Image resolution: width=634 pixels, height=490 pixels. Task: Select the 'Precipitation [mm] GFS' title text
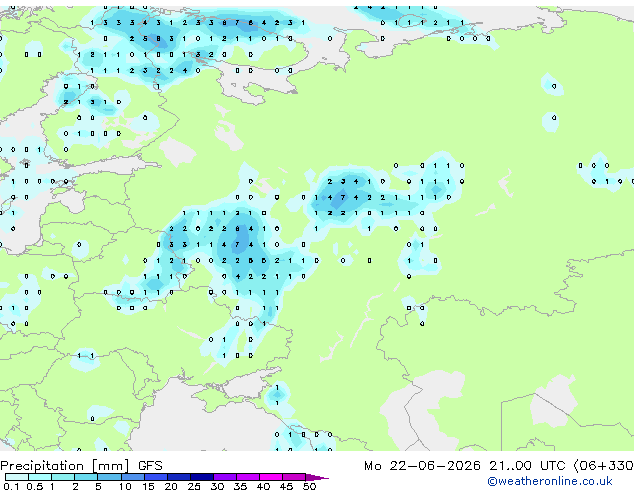tap(81, 466)
